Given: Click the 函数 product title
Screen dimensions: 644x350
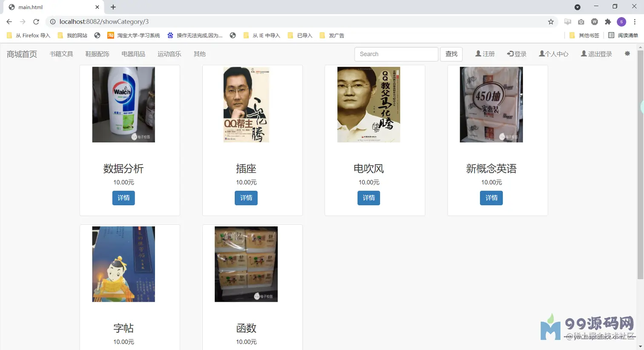Looking at the screenshot, I should (x=246, y=328).
